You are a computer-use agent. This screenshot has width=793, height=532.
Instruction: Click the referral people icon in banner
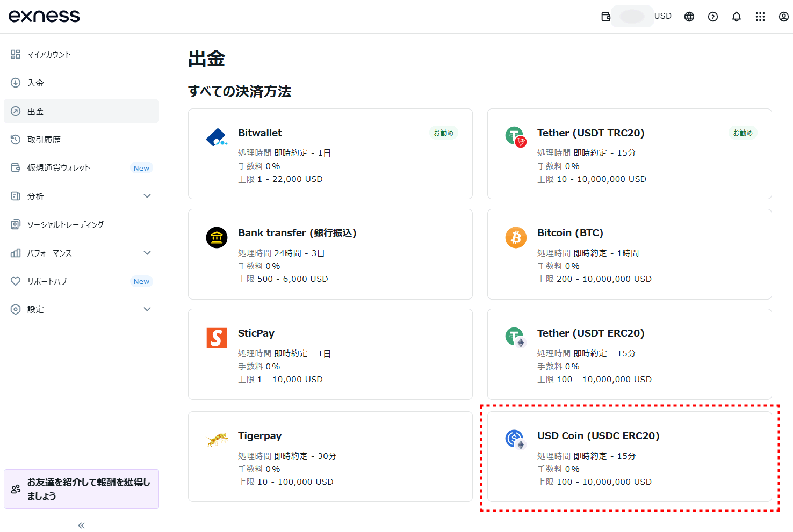pos(16,489)
